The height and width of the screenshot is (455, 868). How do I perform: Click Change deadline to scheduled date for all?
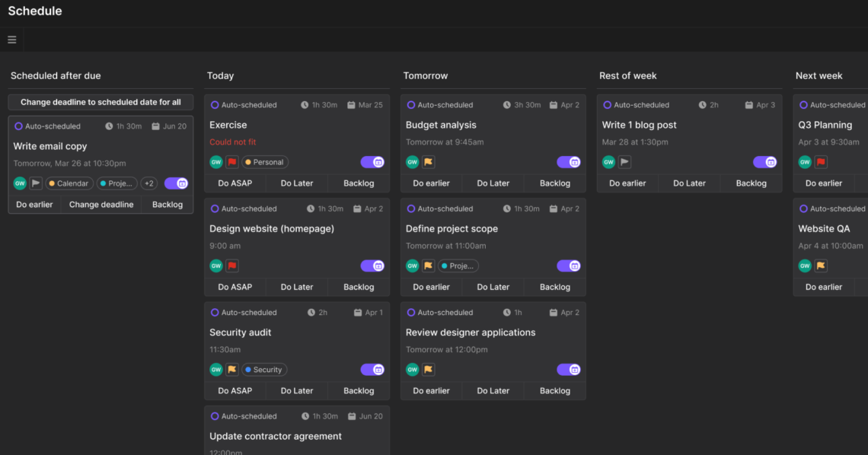[101, 102]
